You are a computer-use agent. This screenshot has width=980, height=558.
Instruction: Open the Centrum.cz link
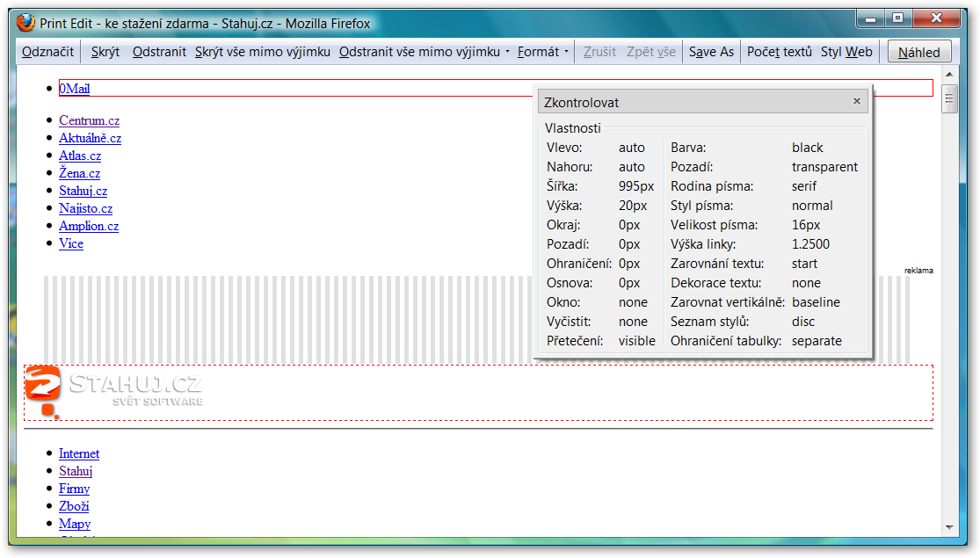[90, 120]
